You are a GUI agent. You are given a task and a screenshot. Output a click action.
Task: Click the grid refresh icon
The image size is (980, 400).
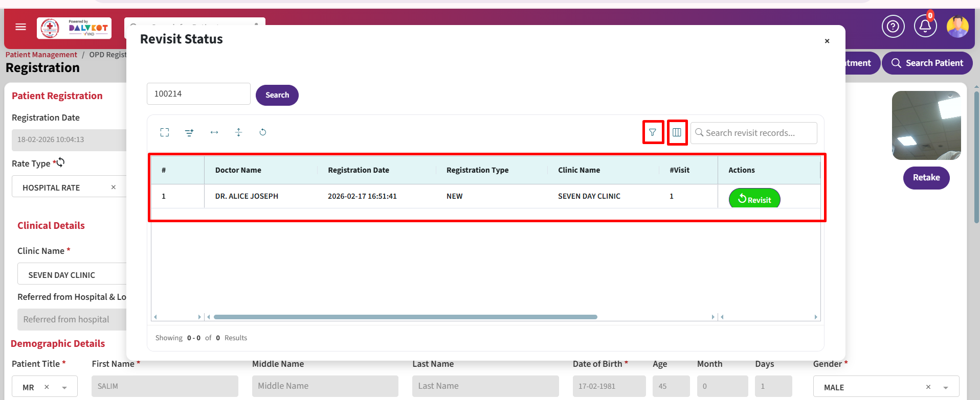pos(262,132)
